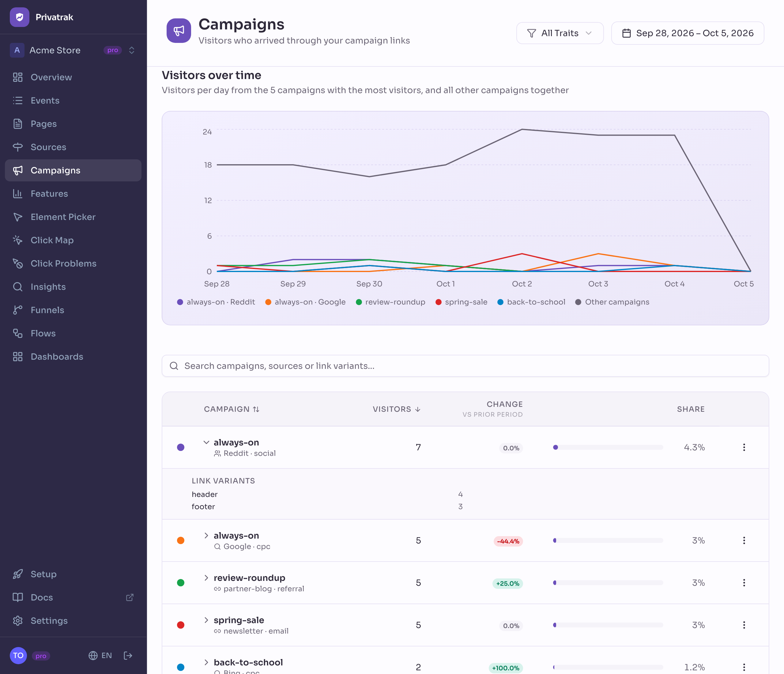The width and height of the screenshot is (784, 674).
Task: Click the Change vs prior period header
Action: [x=493, y=409]
